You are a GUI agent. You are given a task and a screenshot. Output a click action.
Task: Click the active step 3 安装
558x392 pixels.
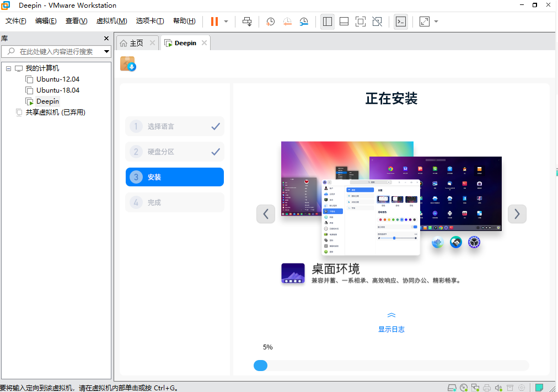(x=175, y=177)
